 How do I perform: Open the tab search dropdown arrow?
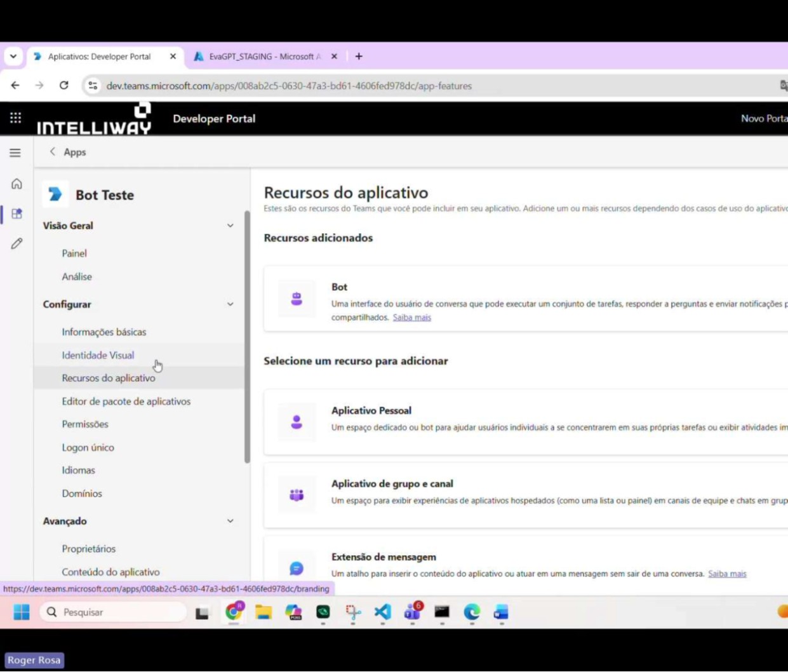[13, 57]
